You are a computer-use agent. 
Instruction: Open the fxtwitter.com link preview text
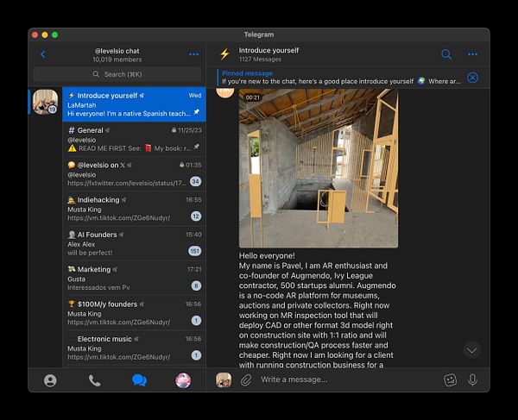127,183
